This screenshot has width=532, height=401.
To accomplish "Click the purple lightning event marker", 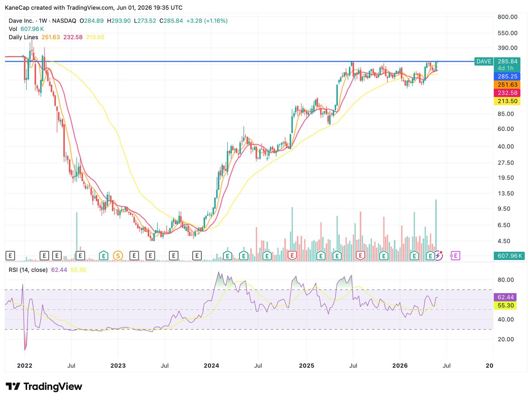I will tap(438, 255).
